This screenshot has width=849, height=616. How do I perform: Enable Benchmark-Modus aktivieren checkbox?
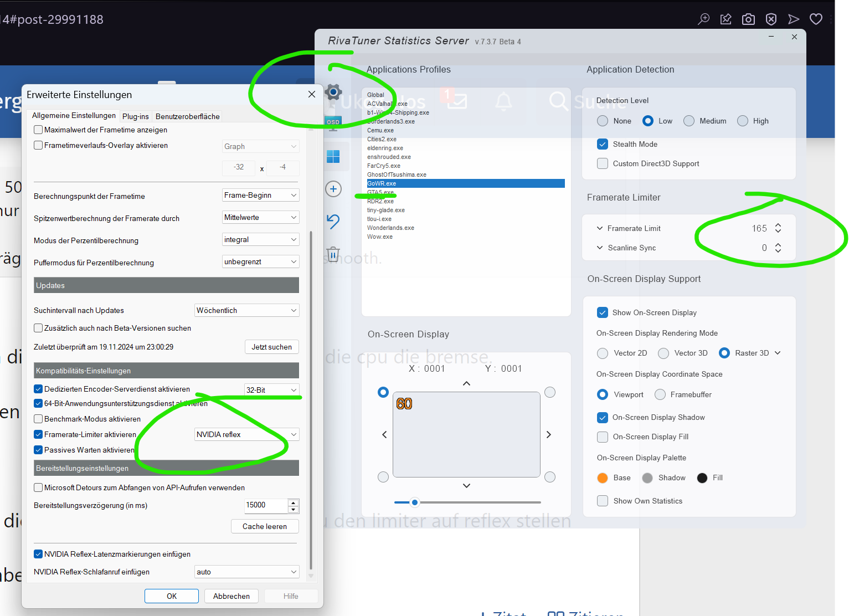pyautogui.click(x=38, y=419)
